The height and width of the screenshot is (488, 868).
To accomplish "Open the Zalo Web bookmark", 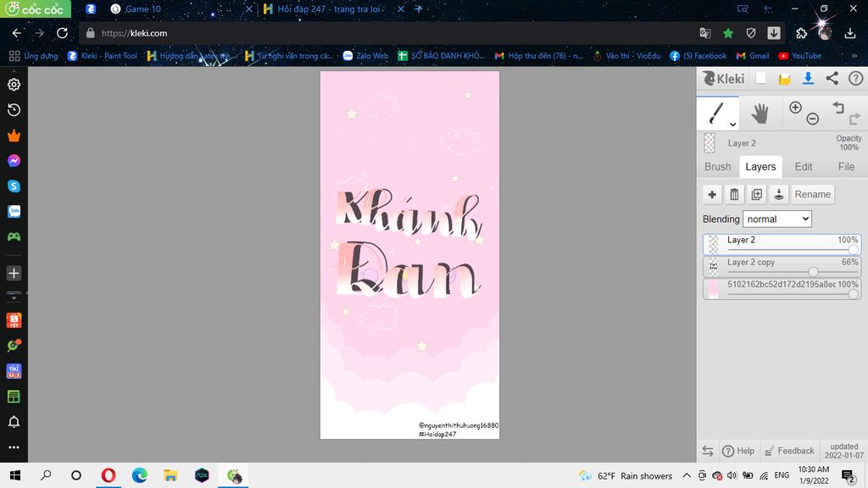I will tap(365, 56).
